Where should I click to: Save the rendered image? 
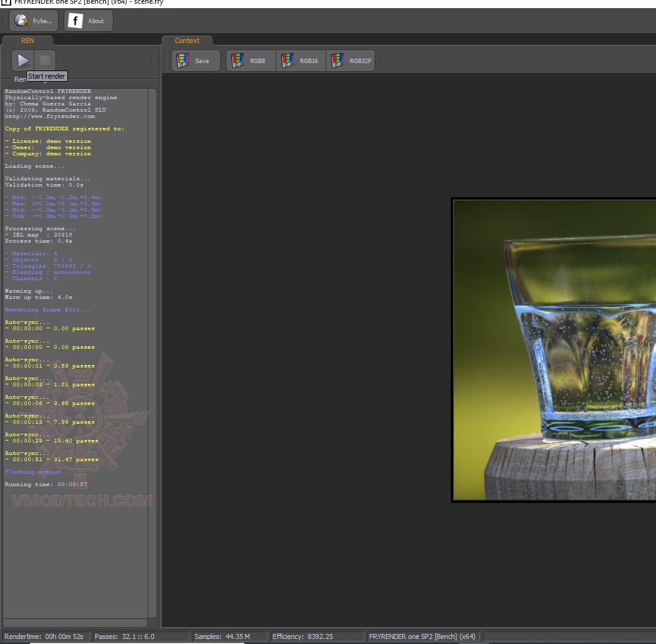pos(195,61)
